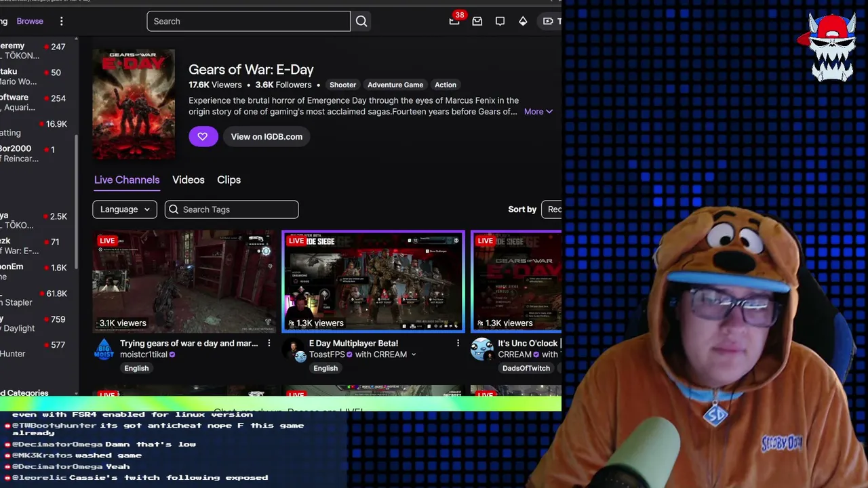Open the Prime loot icon with 38 badge

(454, 21)
